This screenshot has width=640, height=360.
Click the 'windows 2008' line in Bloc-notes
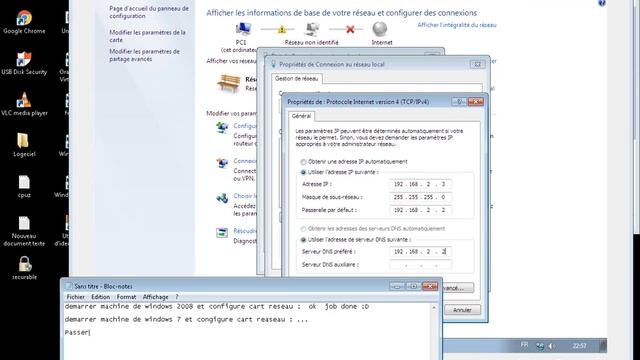tap(216, 307)
